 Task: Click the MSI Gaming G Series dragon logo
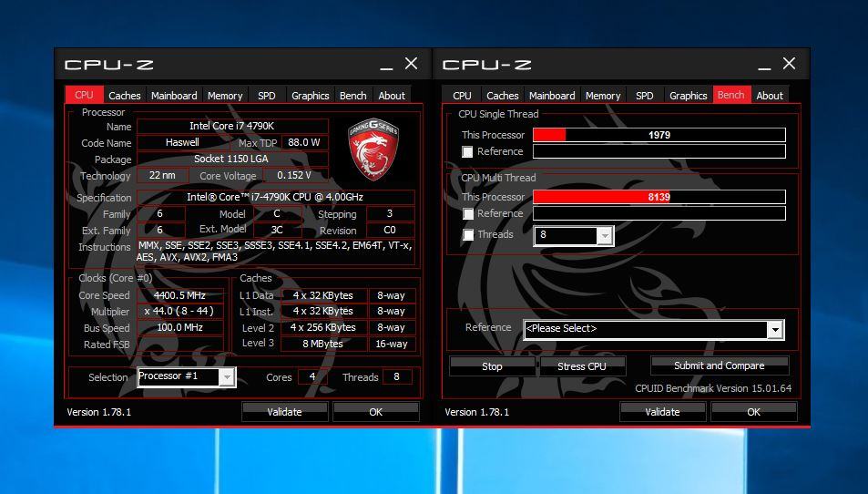373,149
